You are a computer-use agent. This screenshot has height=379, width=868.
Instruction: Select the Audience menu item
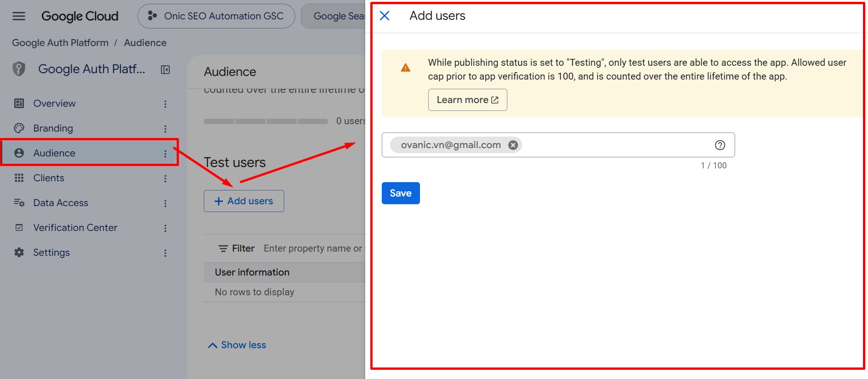[90, 153]
